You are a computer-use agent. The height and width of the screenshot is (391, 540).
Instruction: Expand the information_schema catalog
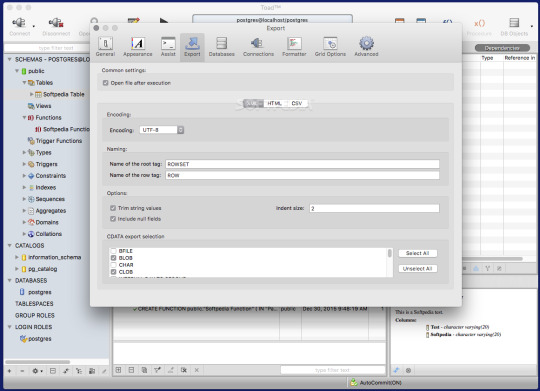pyautogui.click(x=17, y=257)
